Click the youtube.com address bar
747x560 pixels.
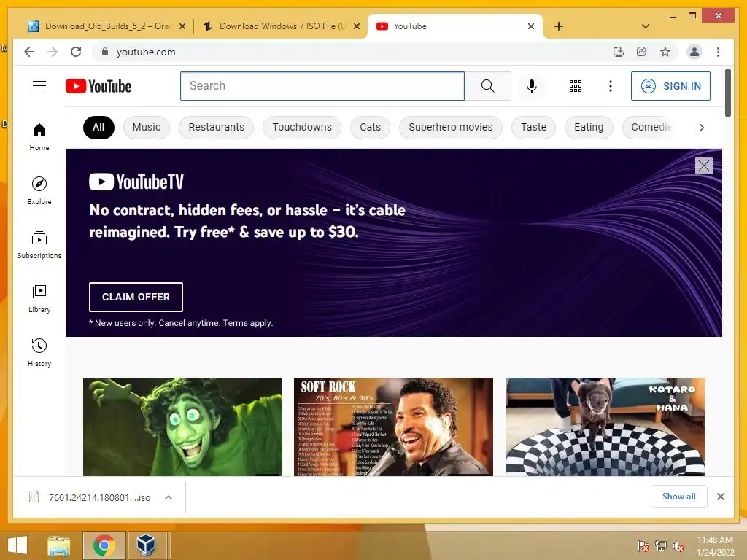coord(352,52)
